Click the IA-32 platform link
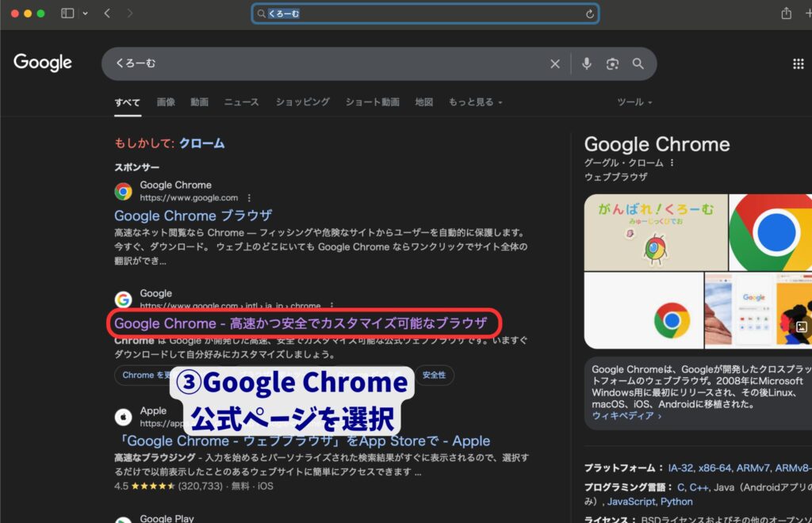The width and height of the screenshot is (812, 523). [x=680, y=468]
